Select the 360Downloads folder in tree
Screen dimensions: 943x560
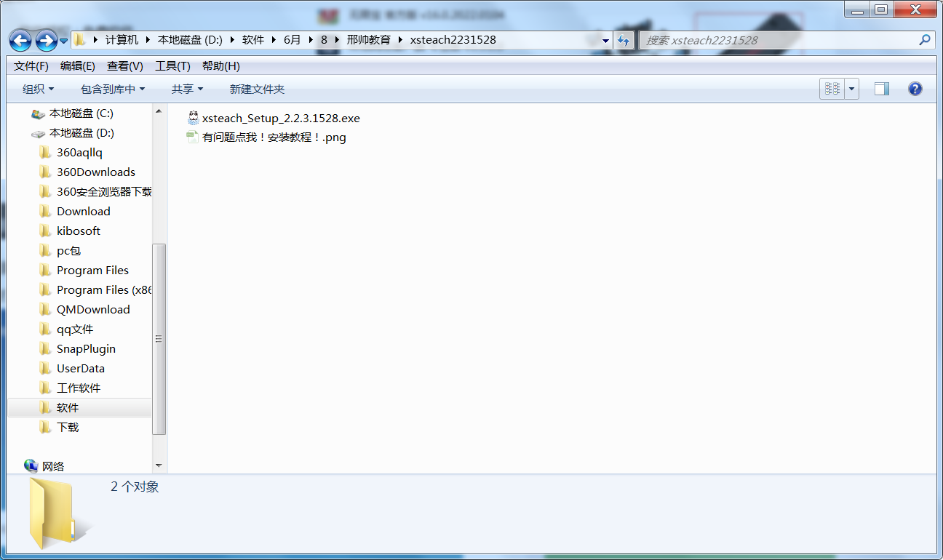point(96,172)
